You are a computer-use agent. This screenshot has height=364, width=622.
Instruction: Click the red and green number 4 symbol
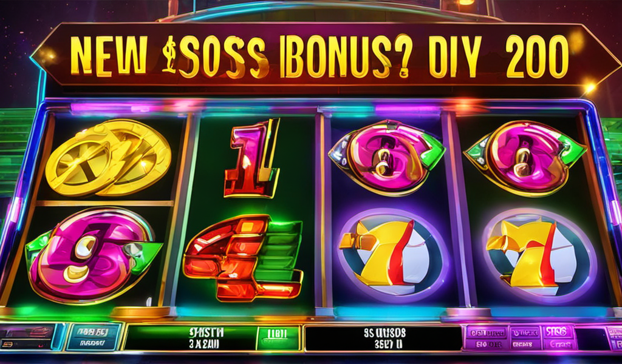243,257
